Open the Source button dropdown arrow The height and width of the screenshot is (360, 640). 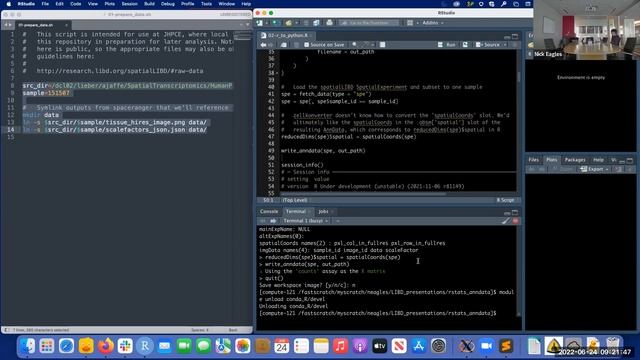point(505,44)
